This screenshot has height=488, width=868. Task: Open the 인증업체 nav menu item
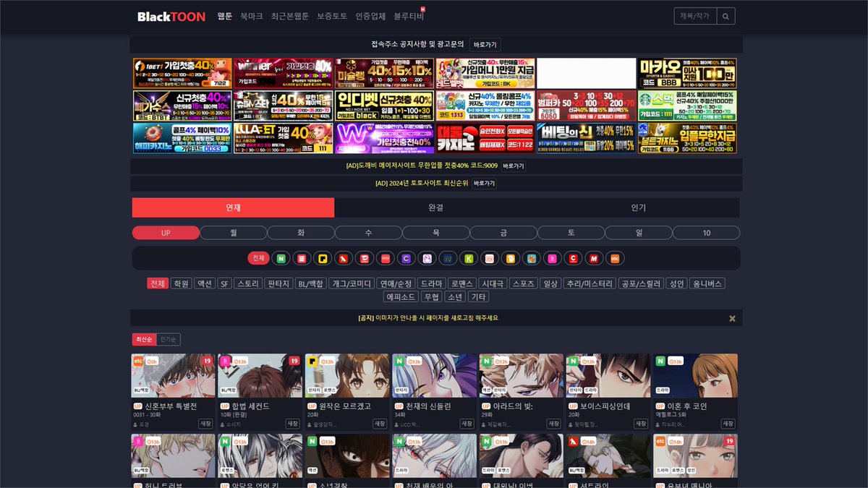(x=370, y=16)
